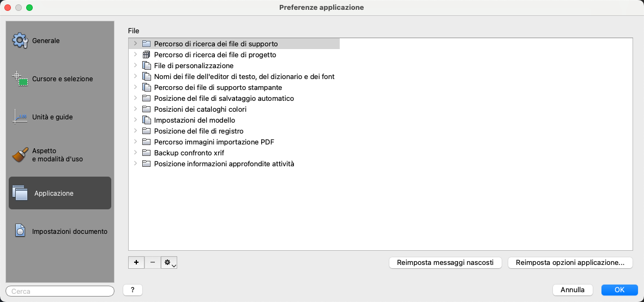Click the Cerca search field

60,291
